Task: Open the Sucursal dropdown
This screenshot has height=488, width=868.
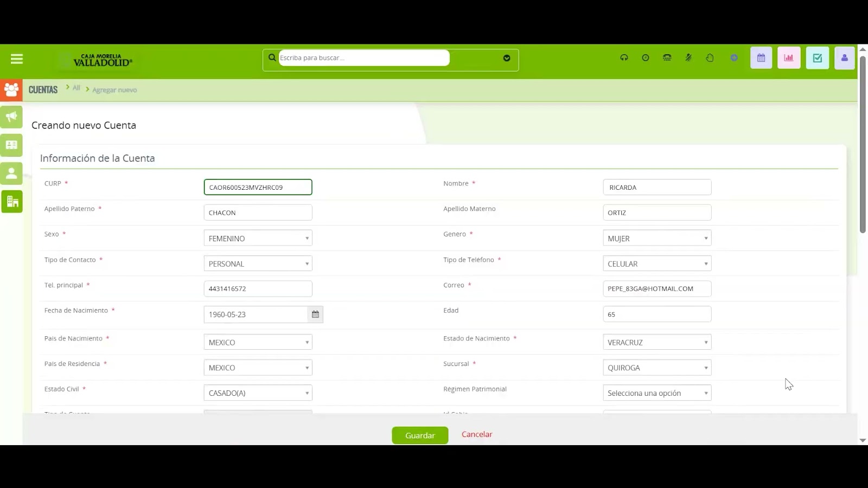Action: coord(657,368)
